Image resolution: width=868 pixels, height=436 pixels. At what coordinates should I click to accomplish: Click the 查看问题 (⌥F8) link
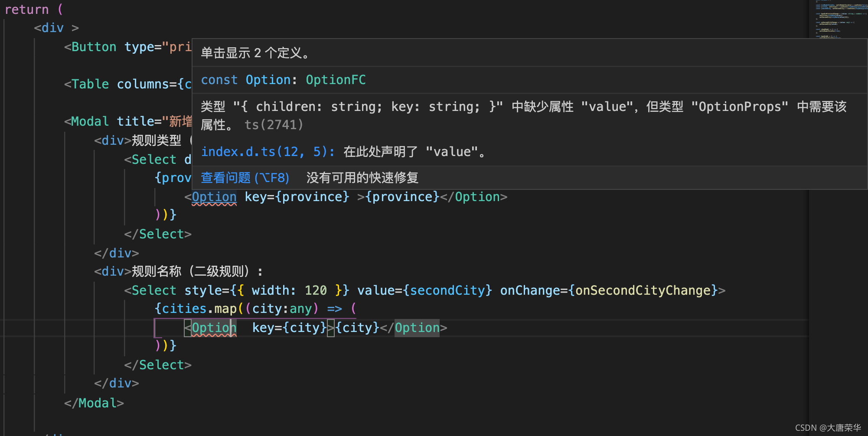[245, 178]
